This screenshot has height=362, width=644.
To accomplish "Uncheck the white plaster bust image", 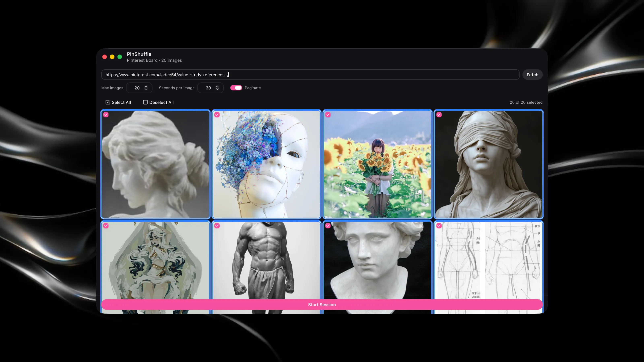I will coord(328,226).
